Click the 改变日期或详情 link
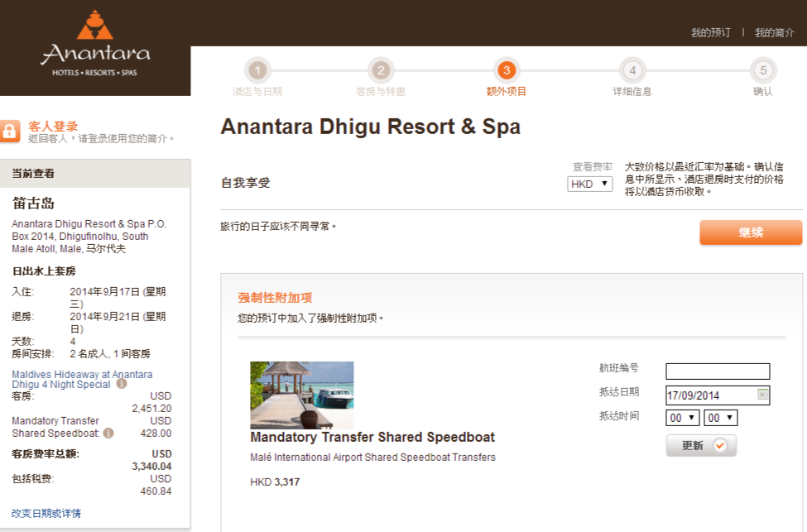This screenshot has width=807, height=532. pos(46,513)
